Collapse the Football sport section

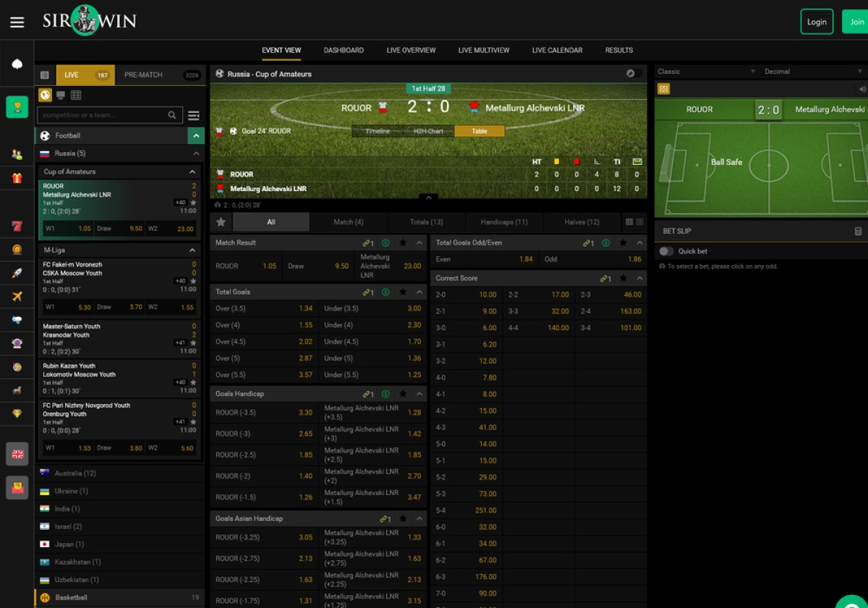point(195,135)
